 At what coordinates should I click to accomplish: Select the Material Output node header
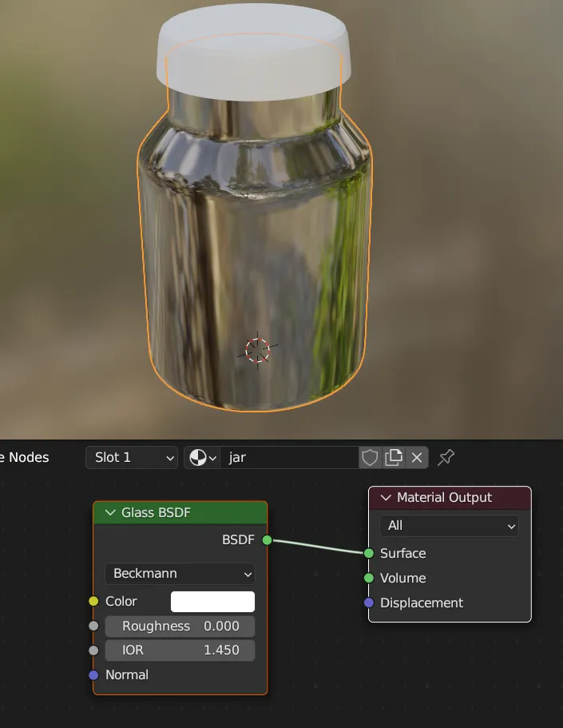450,498
